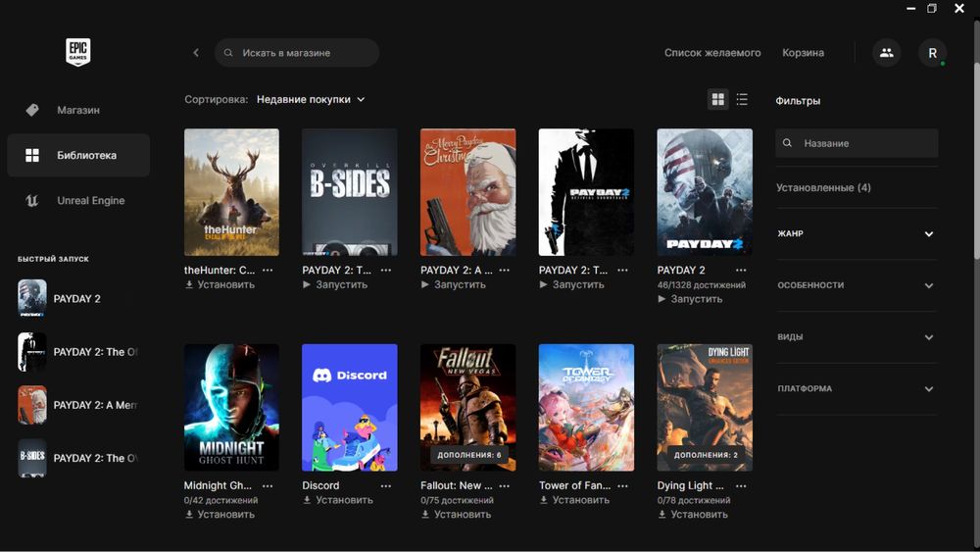
Task: Open Midnight Ghost Hunt cover
Action: (232, 407)
